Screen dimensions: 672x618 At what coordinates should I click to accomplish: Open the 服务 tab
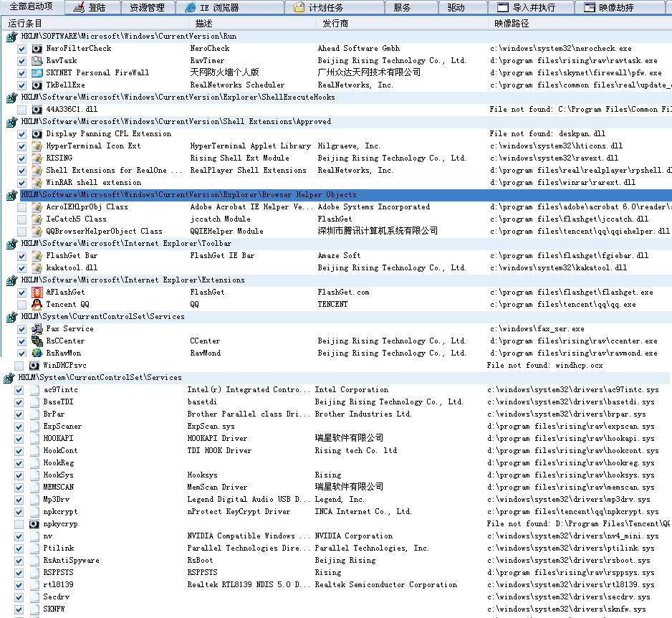click(x=411, y=8)
